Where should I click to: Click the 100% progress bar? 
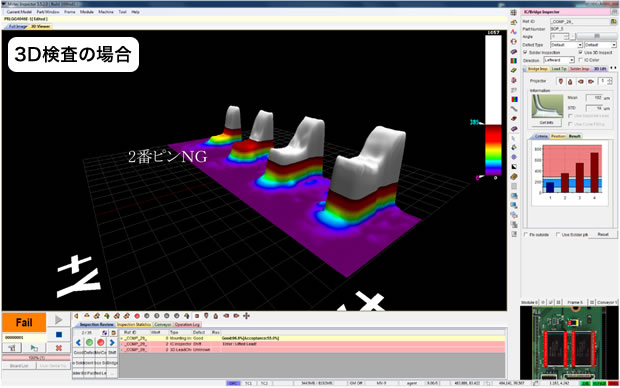point(36,358)
